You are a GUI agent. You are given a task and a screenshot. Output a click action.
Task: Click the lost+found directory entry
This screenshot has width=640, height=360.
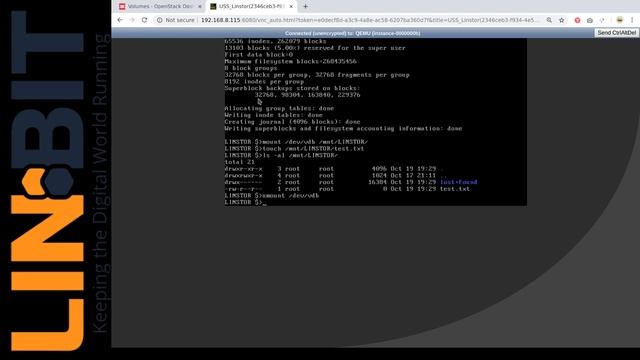point(458,182)
